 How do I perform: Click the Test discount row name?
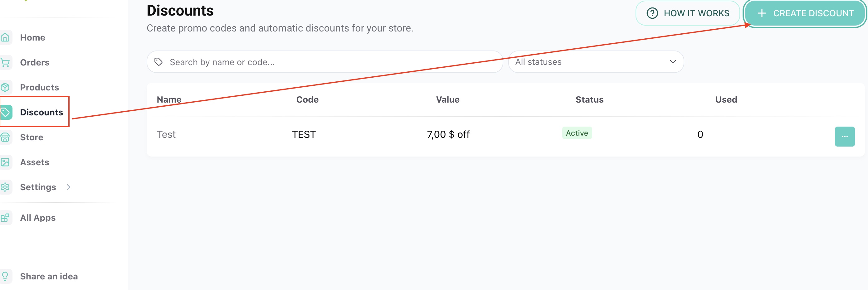click(166, 134)
